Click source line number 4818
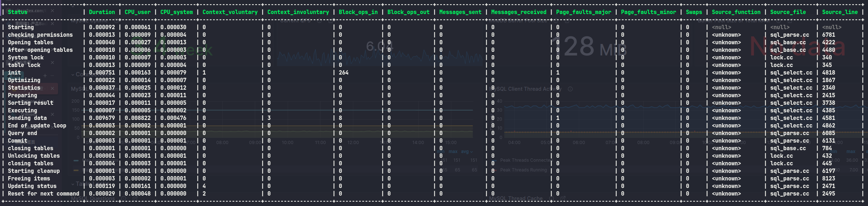Screen dimensions: 868x206 click(828, 72)
